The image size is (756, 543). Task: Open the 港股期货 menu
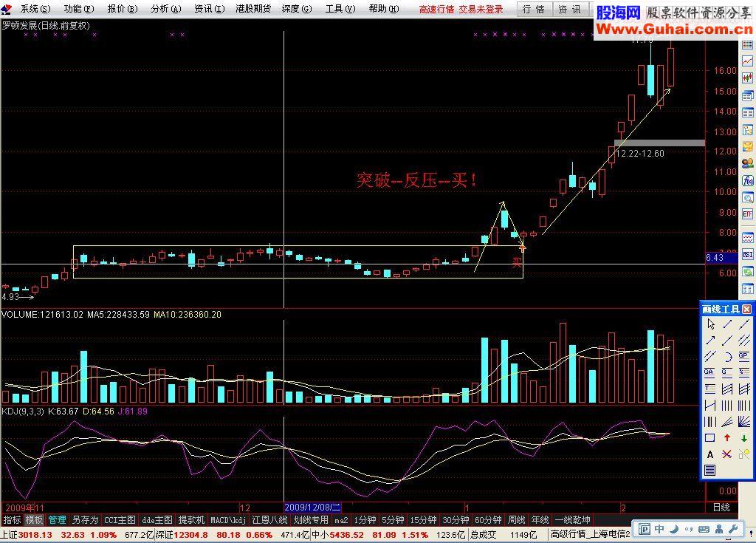(253, 9)
